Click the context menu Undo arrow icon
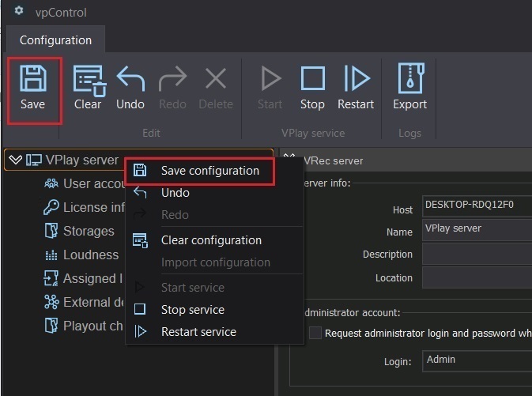The image size is (532, 396). 140,192
